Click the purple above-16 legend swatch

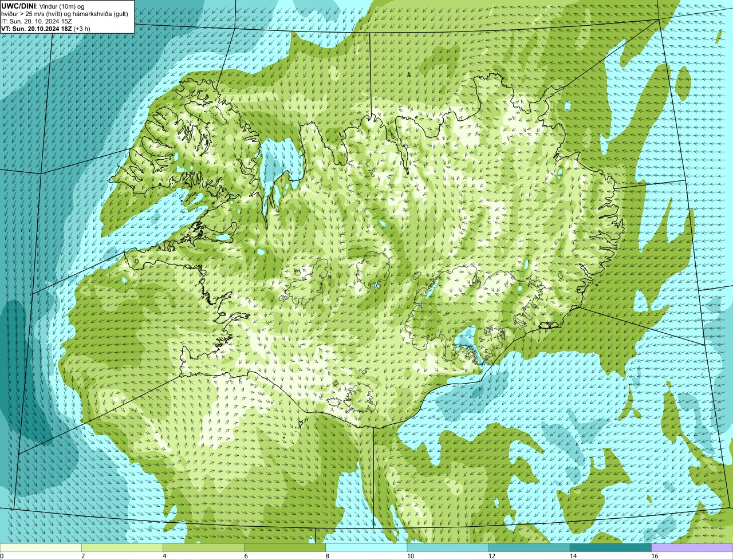click(692, 548)
